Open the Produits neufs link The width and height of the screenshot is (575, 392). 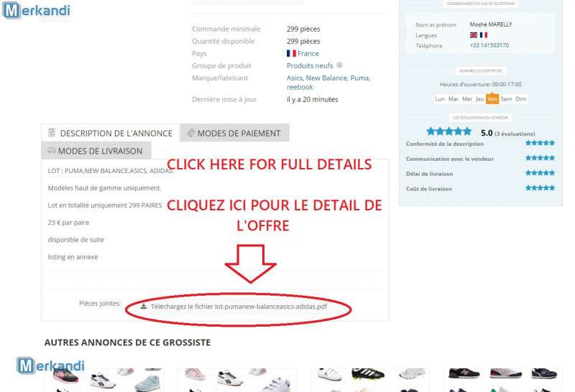click(310, 65)
